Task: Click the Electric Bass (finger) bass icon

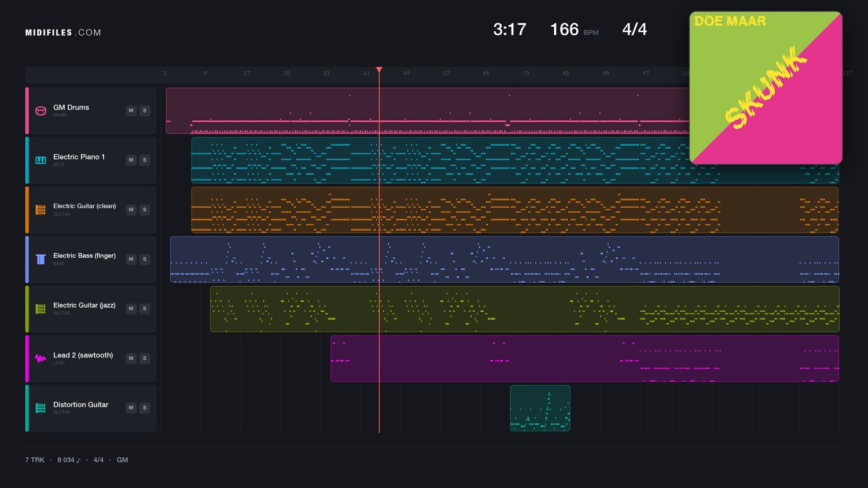Action: [x=41, y=259]
